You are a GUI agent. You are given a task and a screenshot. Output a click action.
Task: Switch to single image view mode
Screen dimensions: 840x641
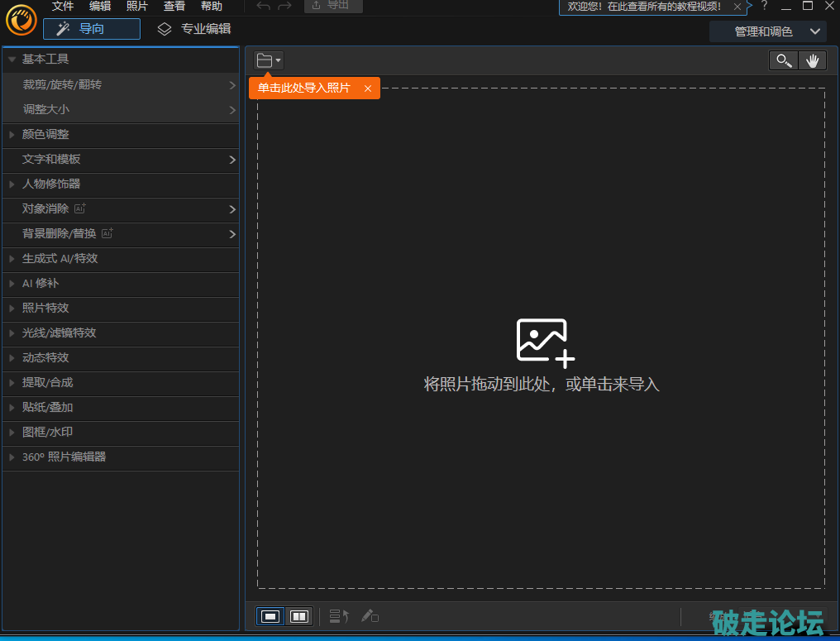(x=270, y=616)
